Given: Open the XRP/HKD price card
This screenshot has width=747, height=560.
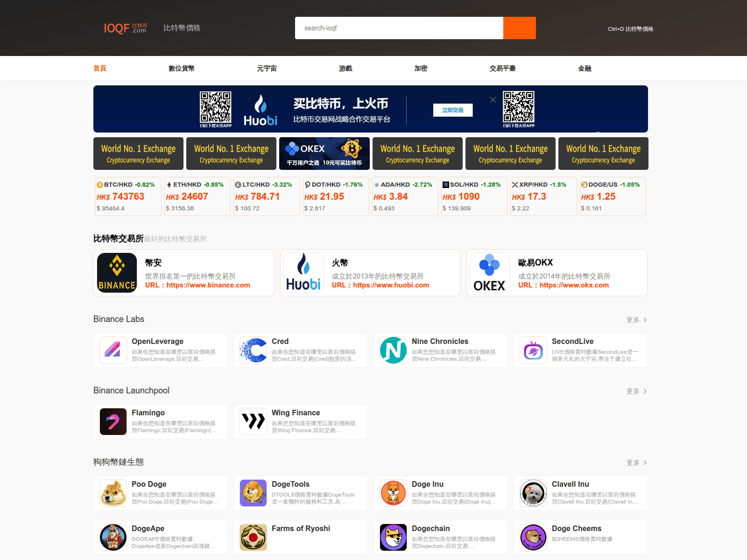Looking at the screenshot, I should pos(543,196).
